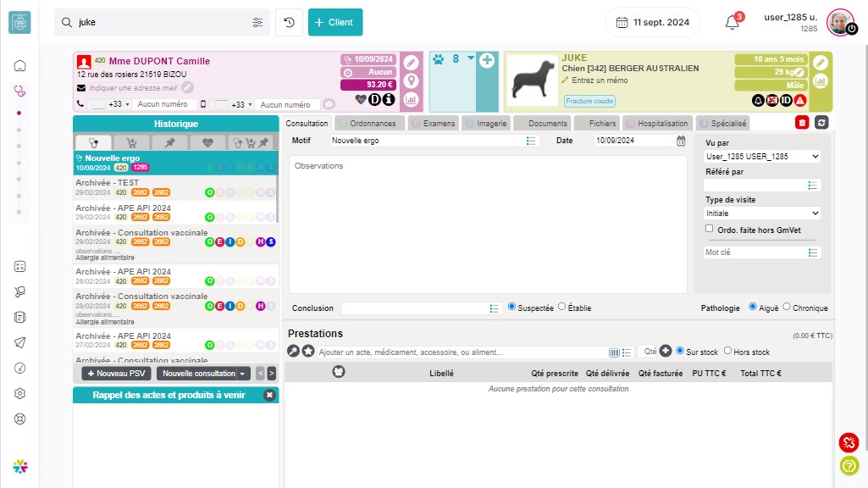Click the red delete consultation trash icon

click(802, 124)
